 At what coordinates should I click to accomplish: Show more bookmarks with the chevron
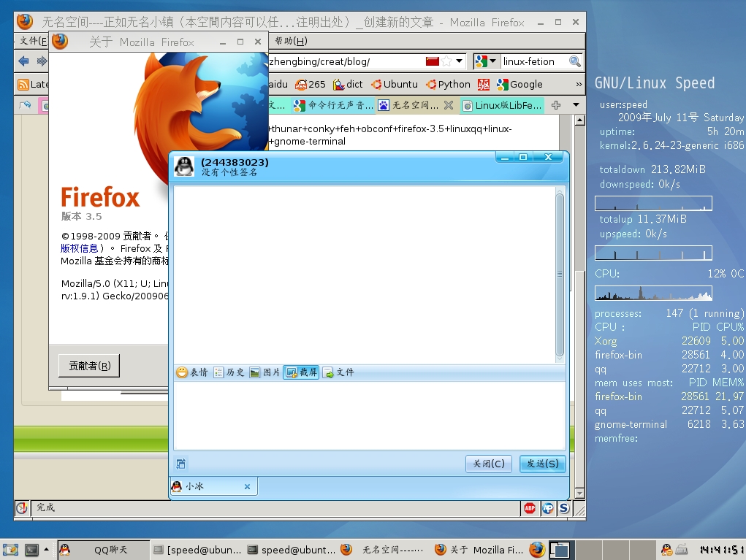point(579,85)
